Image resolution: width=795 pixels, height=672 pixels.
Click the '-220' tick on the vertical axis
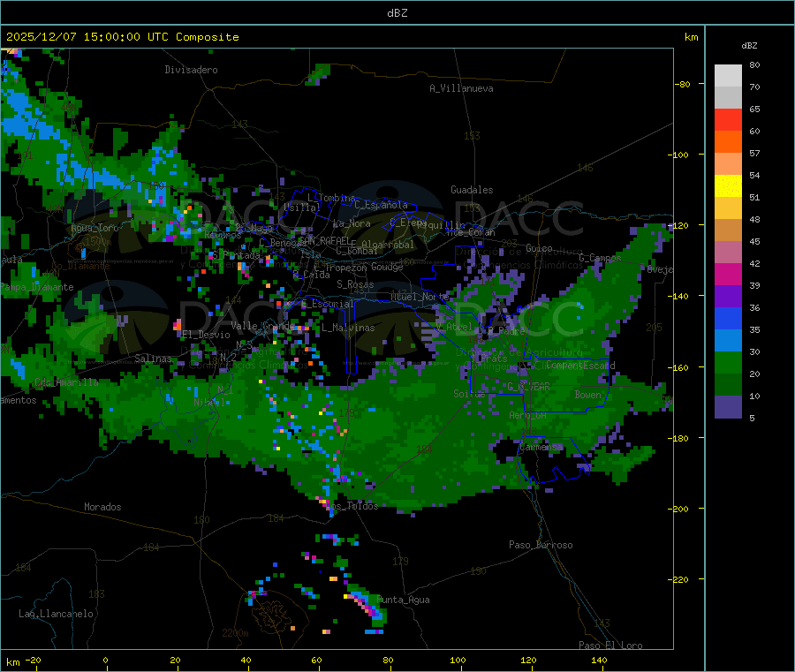click(680, 580)
